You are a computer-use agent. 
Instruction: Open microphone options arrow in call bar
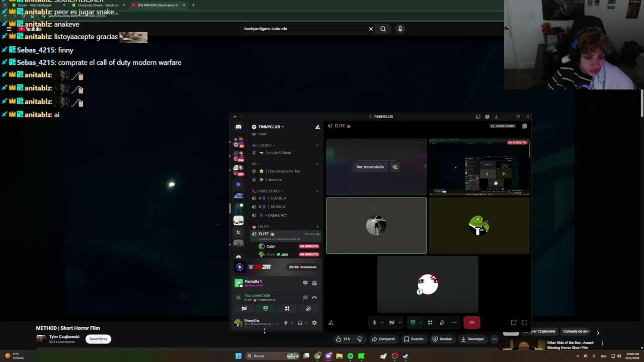(x=382, y=322)
